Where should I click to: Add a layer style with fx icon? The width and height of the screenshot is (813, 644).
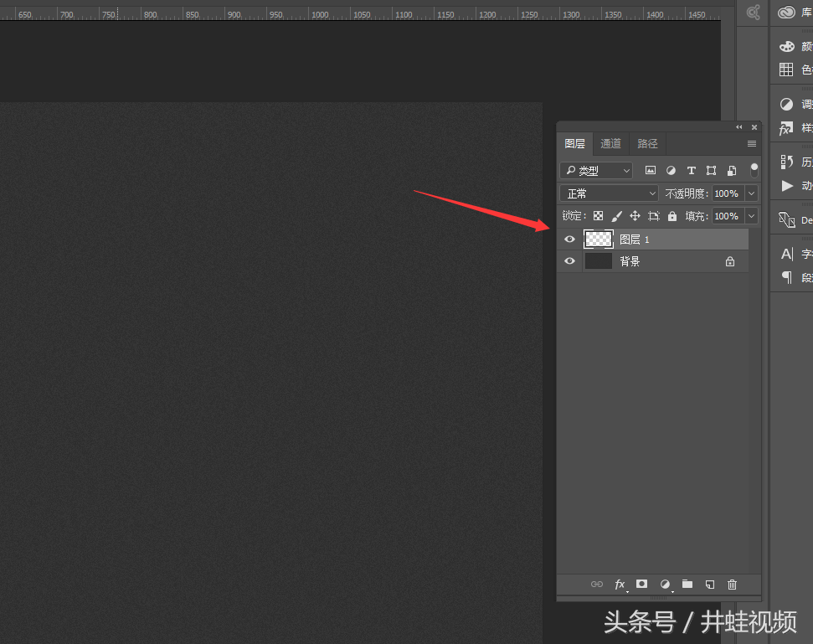pos(620,585)
